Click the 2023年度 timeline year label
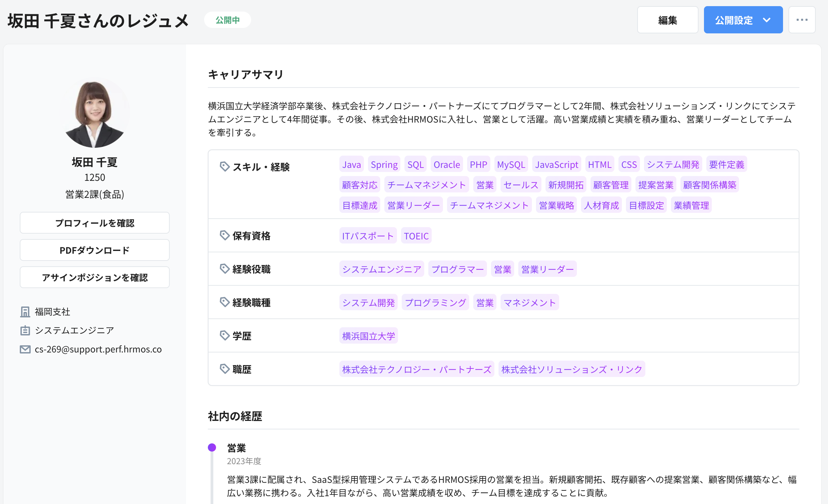This screenshot has height=504, width=828. click(x=244, y=461)
